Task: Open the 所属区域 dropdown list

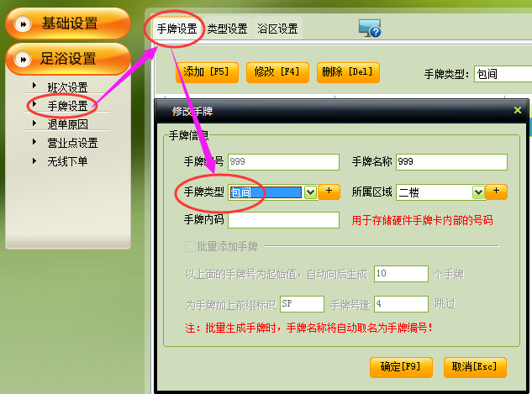Action: (x=478, y=192)
